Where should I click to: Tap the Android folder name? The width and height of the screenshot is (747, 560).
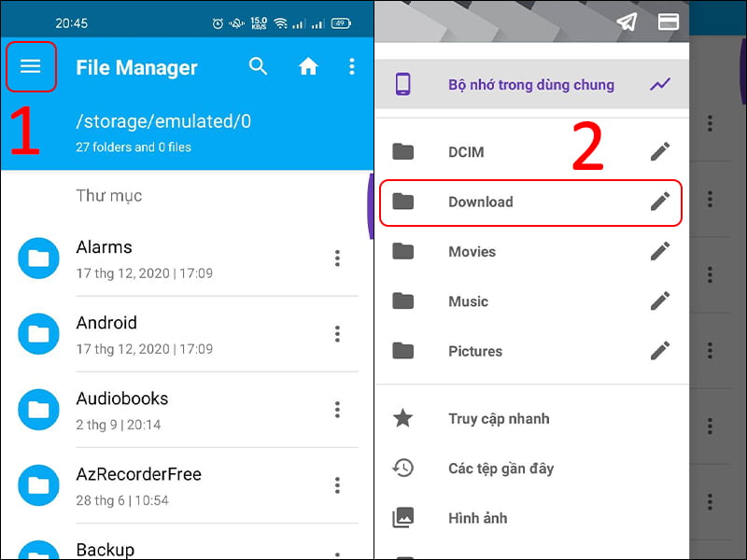106,323
